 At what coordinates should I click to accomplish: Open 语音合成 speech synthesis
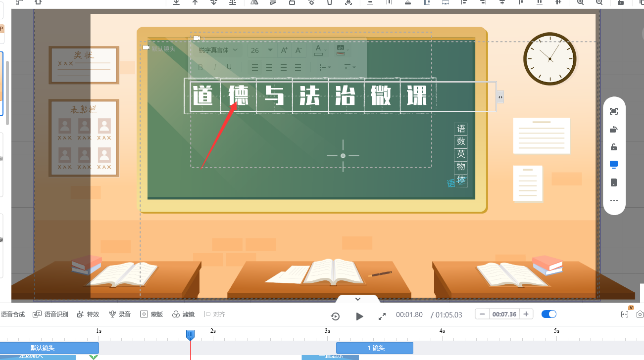pyautogui.click(x=13, y=314)
